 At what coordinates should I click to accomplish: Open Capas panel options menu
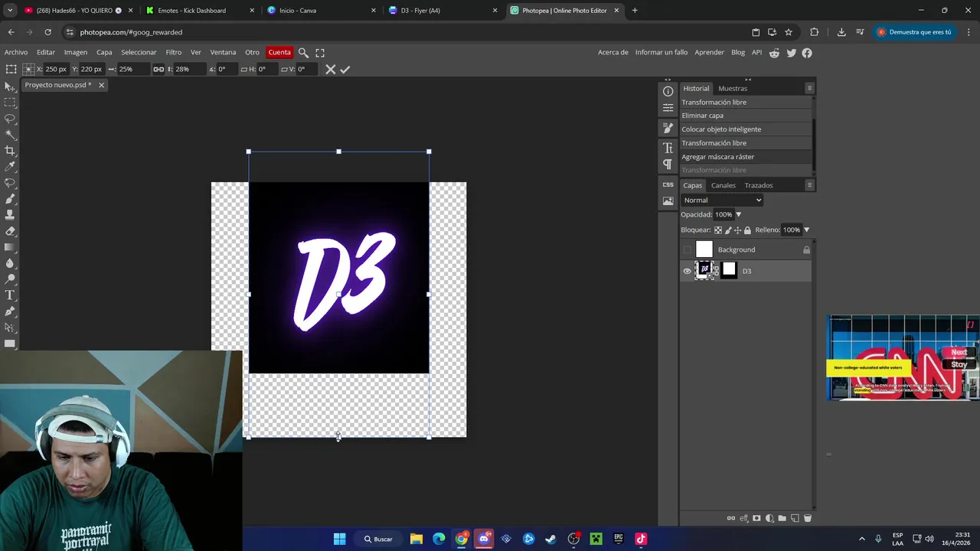[x=809, y=185]
